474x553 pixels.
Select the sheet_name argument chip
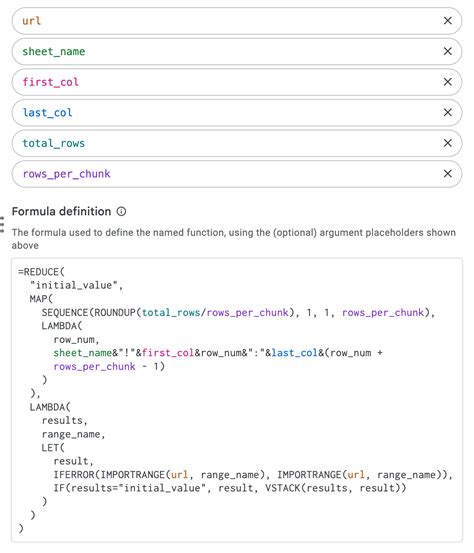(x=237, y=51)
